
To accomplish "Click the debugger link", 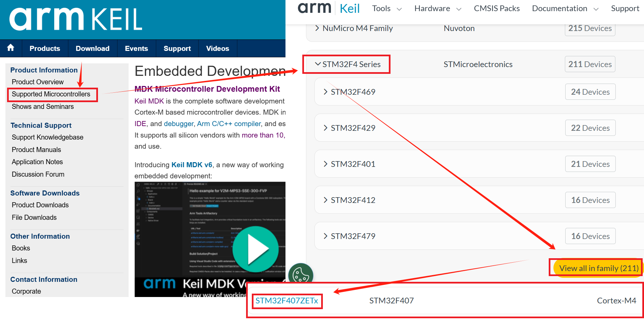I will [178, 124].
